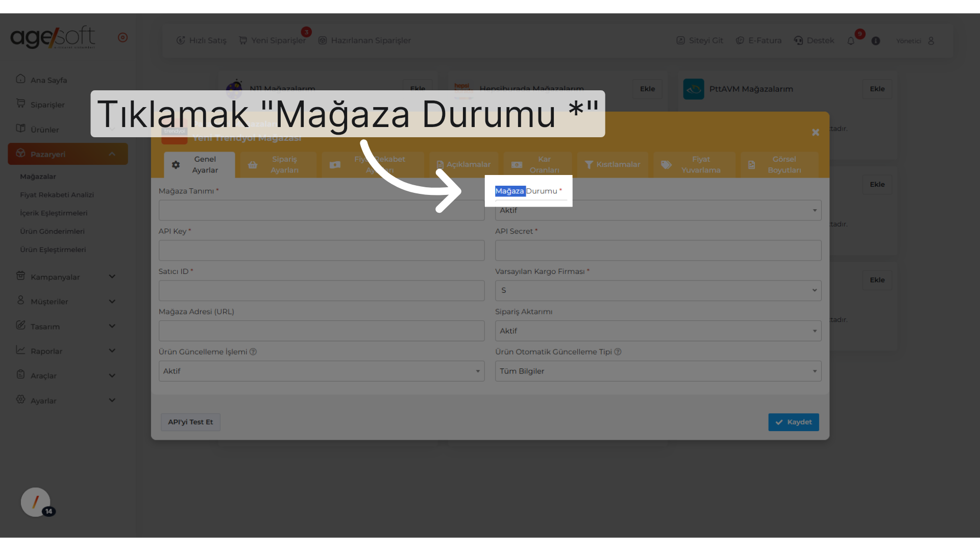Viewport: 980px width, 551px height.
Task: Click API'yi Test Et button
Action: tap(190, 422)
